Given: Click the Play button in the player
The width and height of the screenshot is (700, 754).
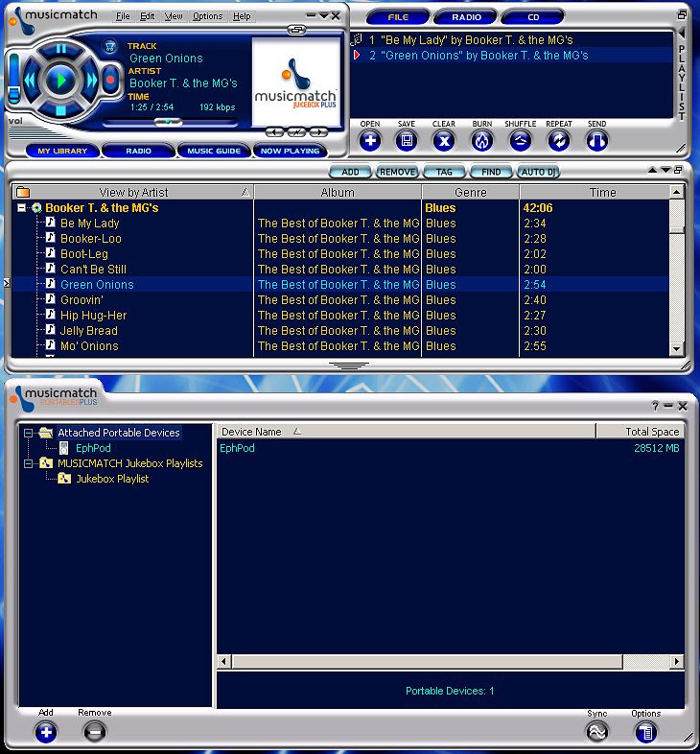Looking at the screenshot, I should coord(60,80).
